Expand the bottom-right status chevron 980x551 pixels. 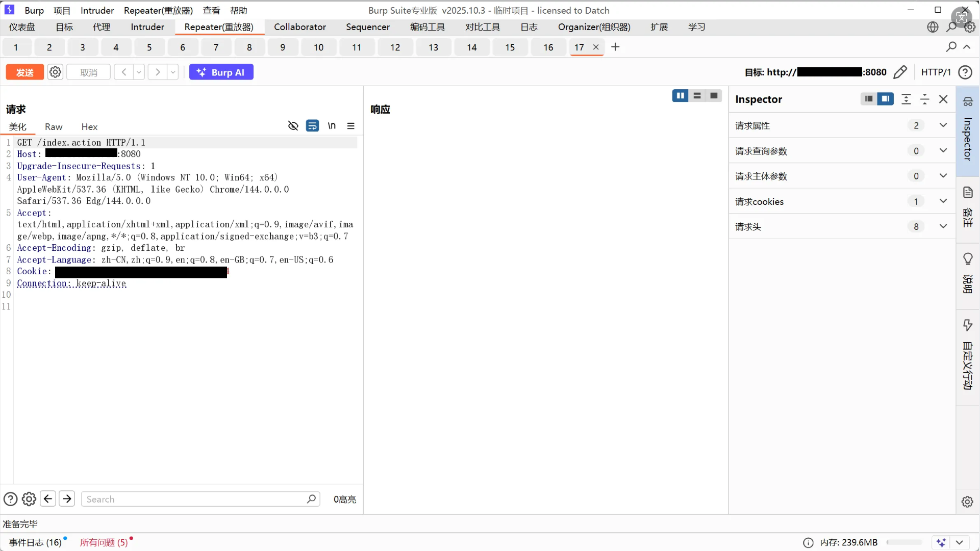(x=960, y=542)
